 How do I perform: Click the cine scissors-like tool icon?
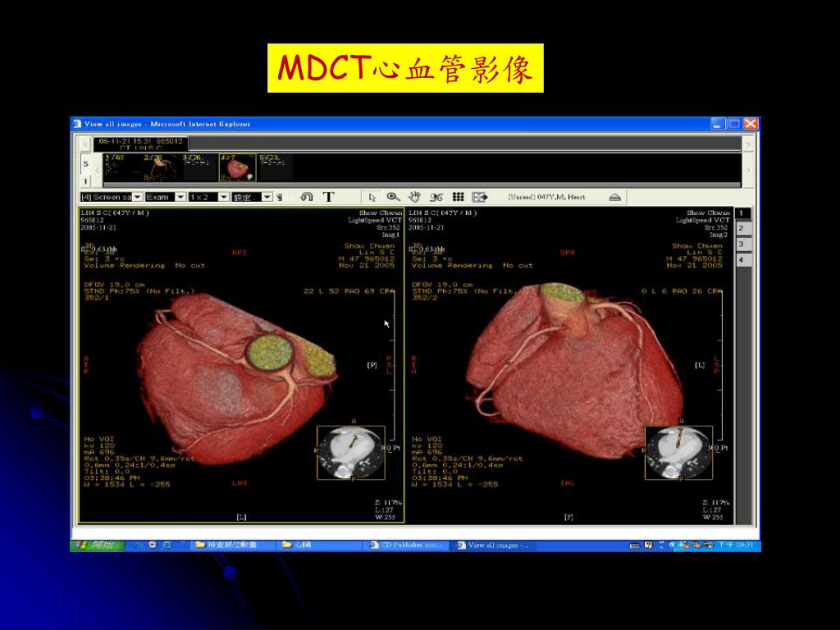point(436,197)
